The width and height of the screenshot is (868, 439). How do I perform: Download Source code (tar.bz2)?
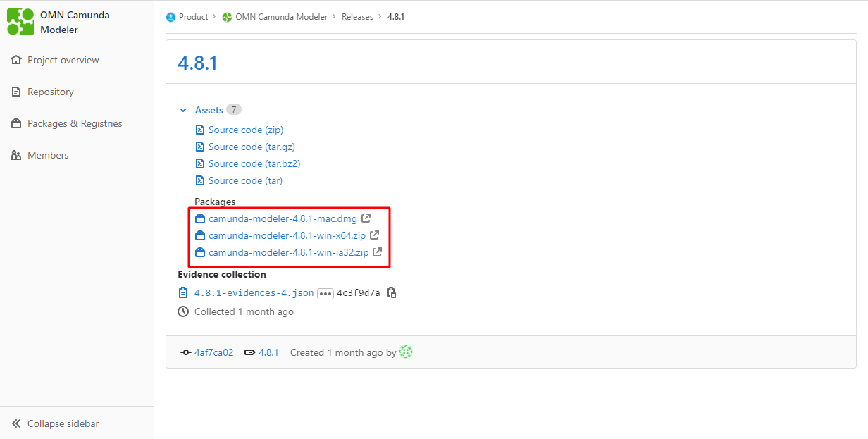click(x=254, y=163)
